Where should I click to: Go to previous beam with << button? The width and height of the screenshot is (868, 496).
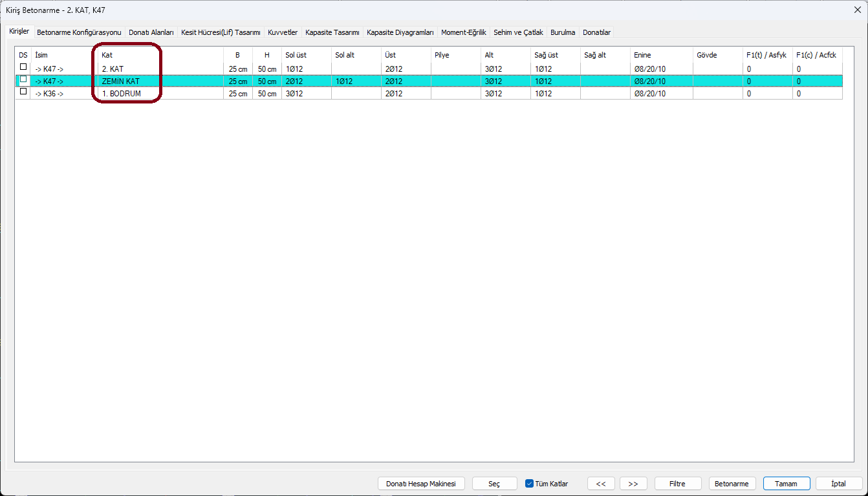pyautogui.click(x=601, y=484)
